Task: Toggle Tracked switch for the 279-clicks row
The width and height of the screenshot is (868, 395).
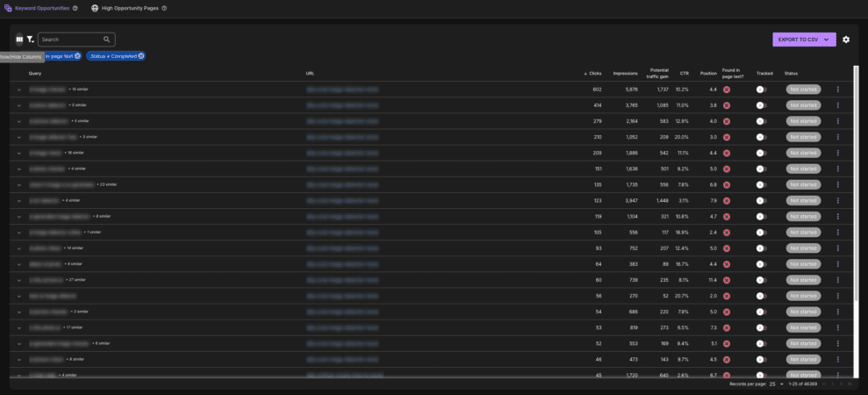Action: tap(761, 121)
